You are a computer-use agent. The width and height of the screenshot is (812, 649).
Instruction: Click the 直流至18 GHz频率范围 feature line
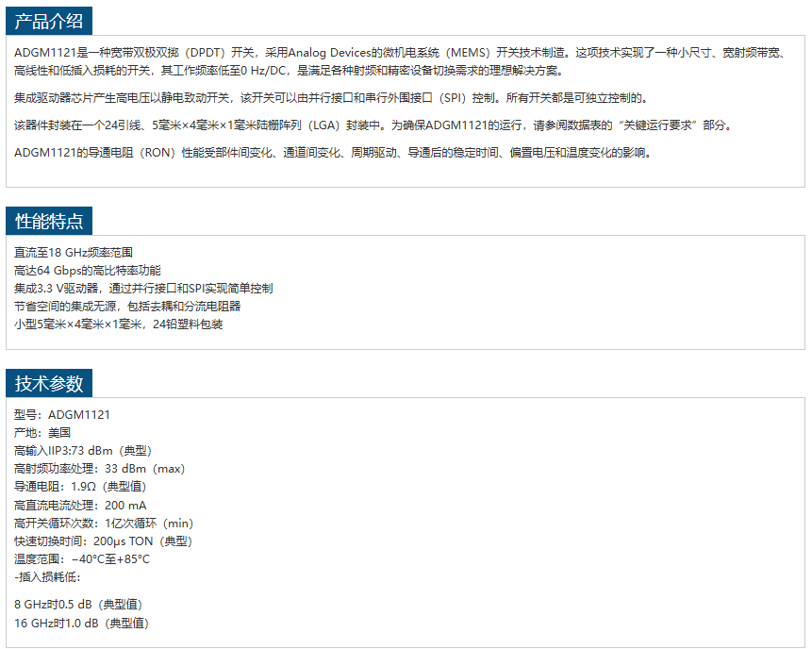74,253
